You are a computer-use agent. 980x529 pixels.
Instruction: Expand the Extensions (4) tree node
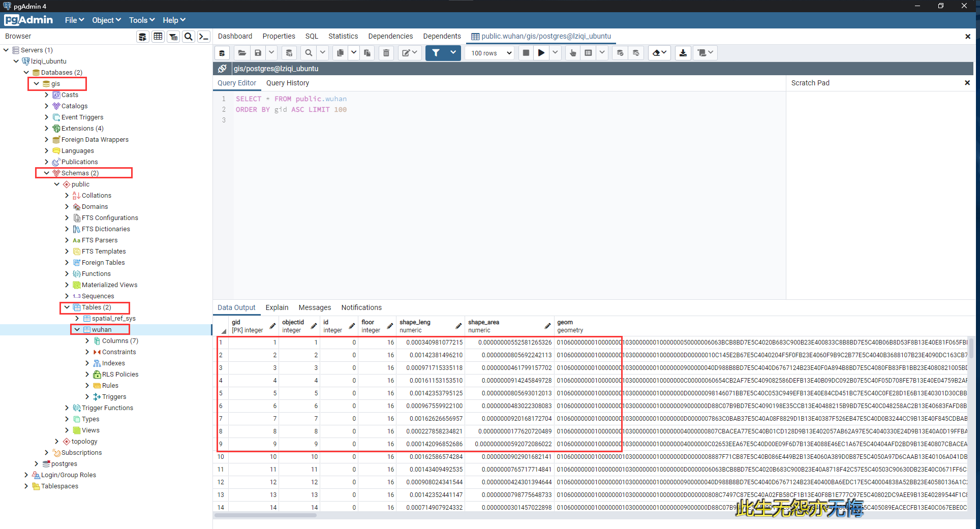[47, 129]
